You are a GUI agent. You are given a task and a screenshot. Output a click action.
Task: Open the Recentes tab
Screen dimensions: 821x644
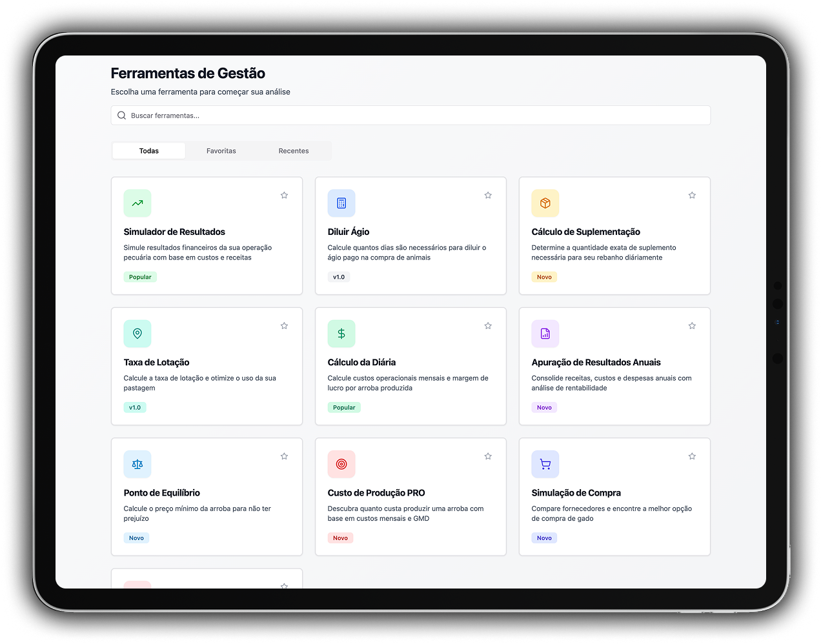pos(294,150)
